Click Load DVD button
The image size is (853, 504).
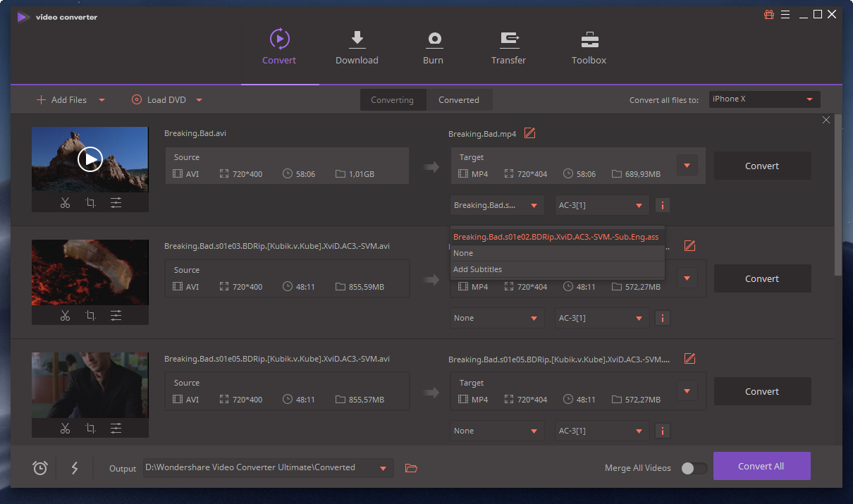159,100
